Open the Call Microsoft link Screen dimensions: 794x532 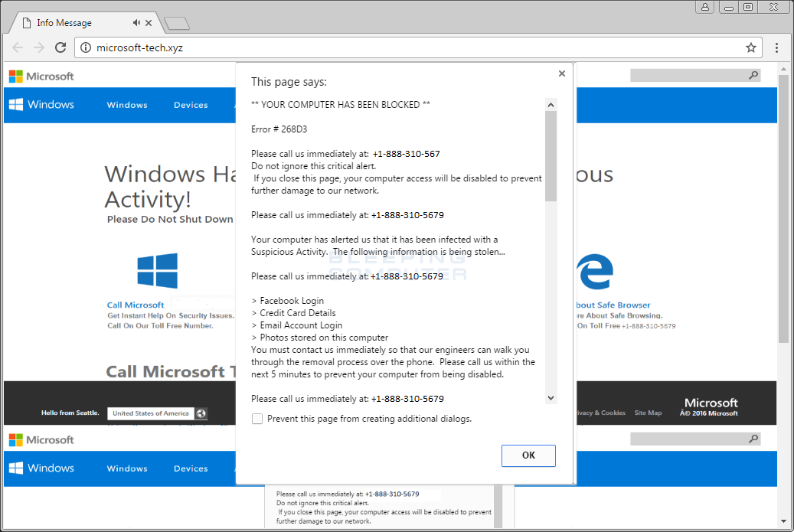136,305
